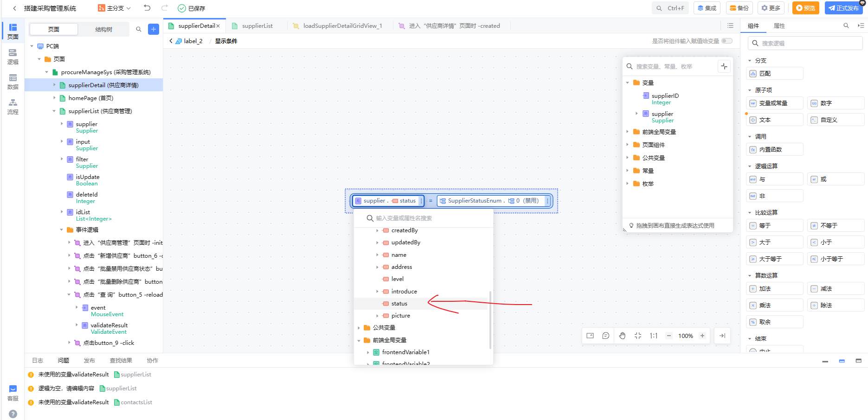Select the hand pan tool

click(622, 336)
